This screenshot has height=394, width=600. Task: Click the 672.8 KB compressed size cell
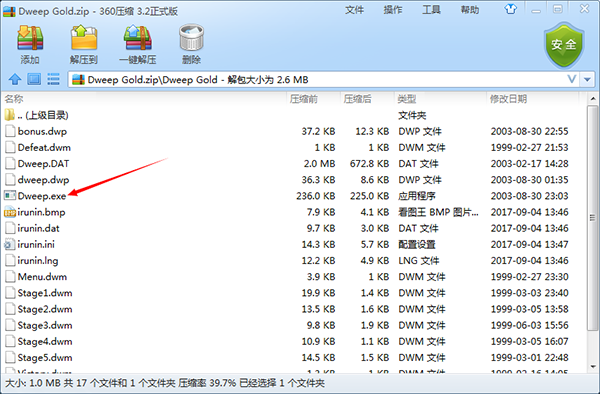pyautogui.click(x=369, y=164)
